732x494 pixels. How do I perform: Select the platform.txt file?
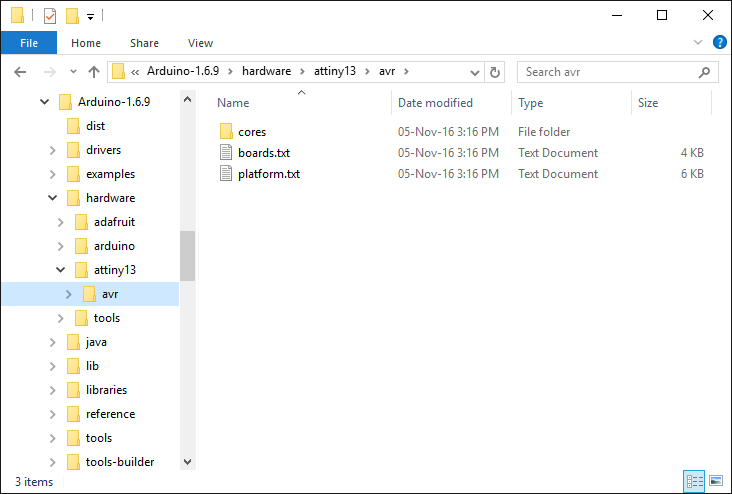click(269, 174)
